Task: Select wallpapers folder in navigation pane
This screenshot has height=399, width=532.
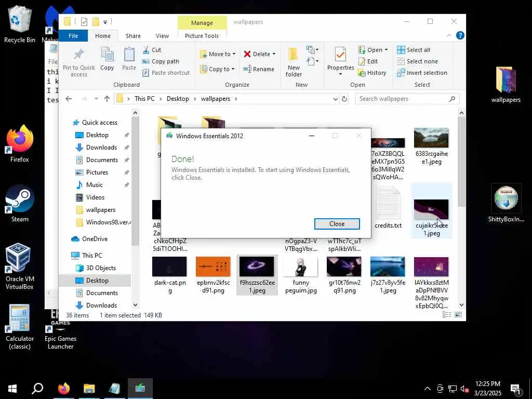Action: [x=100, y=210]
